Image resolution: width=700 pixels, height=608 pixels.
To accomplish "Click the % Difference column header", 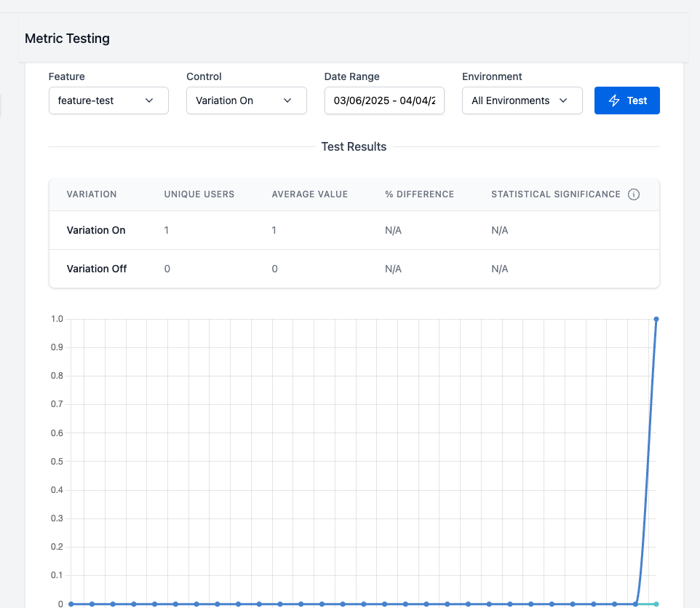I will point(419,194).
